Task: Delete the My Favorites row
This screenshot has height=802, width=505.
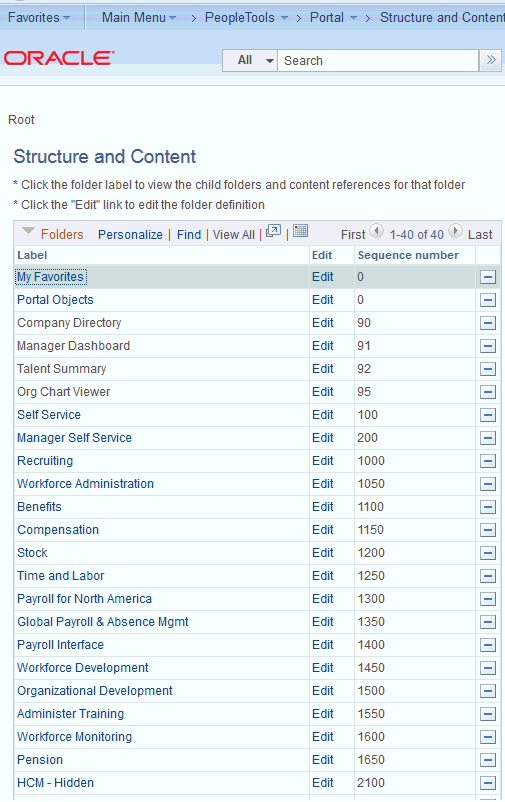Action: 488,277
